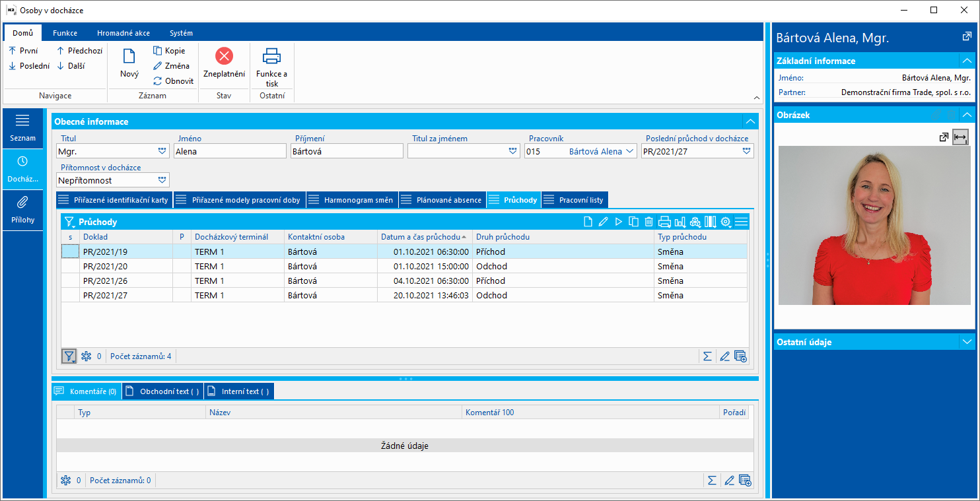Click the Zneplatnění red X icon
The height and width of the screenshot is (501, 980).
pos(224,56)
